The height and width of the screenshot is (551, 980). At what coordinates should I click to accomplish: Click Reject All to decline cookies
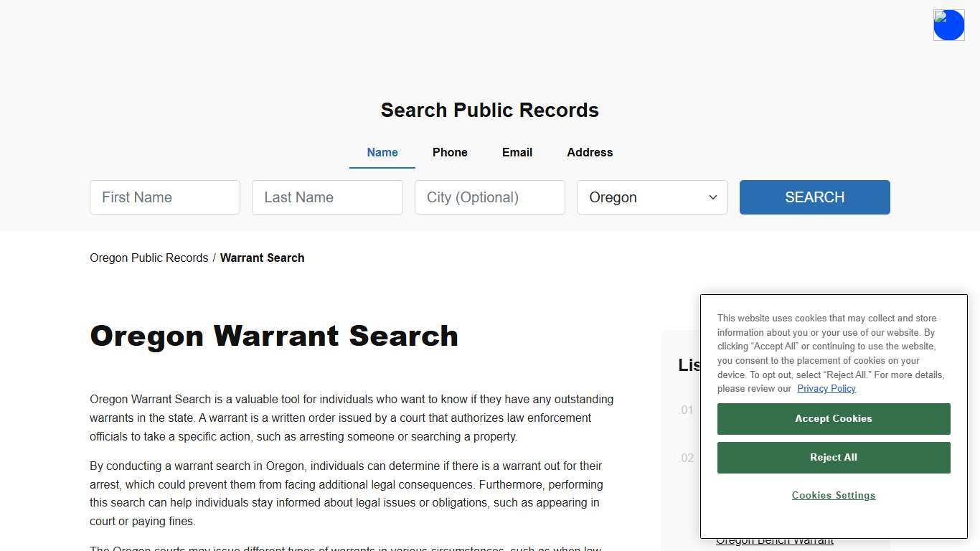click(x=833, y=457)
